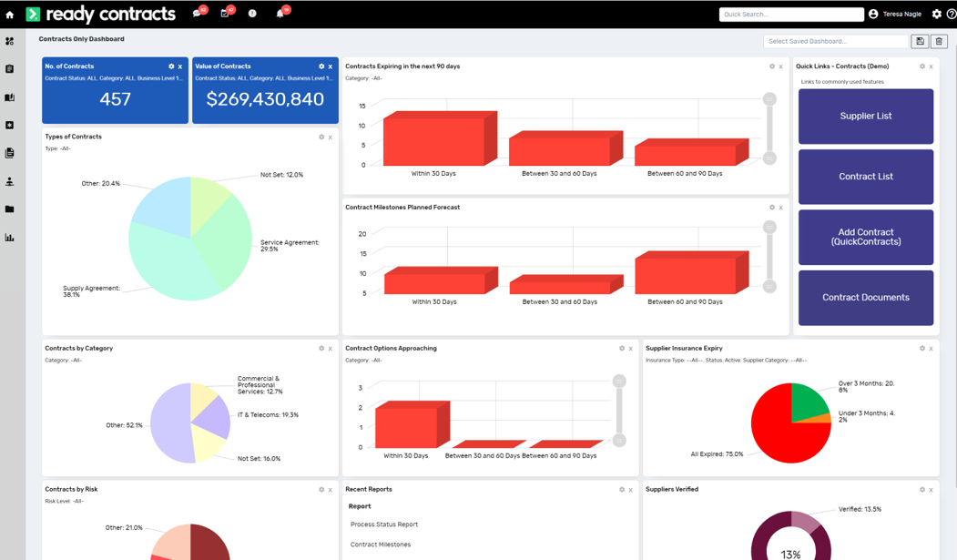Open the documents icon in left sidebar
Viewport: 957px width, 560px height.
10,153
